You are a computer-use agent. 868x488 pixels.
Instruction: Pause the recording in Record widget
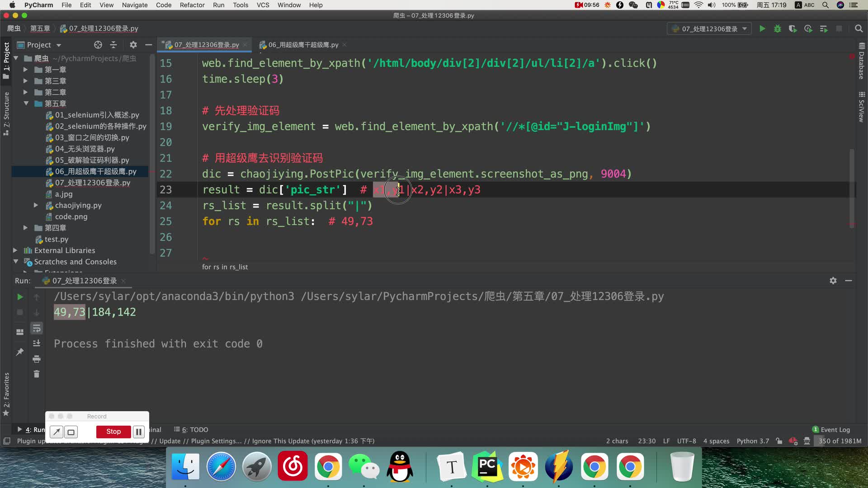[139, 432]
